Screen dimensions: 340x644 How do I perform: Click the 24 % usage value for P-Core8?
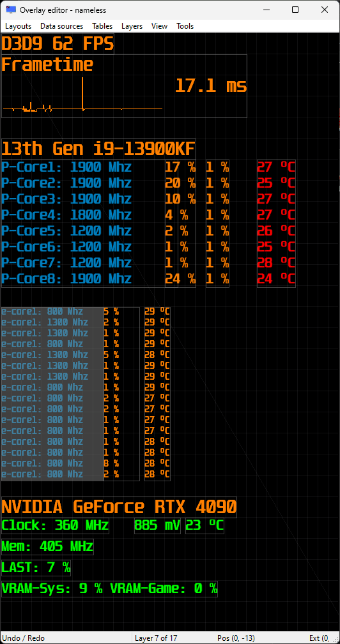(x=180, y=279)
